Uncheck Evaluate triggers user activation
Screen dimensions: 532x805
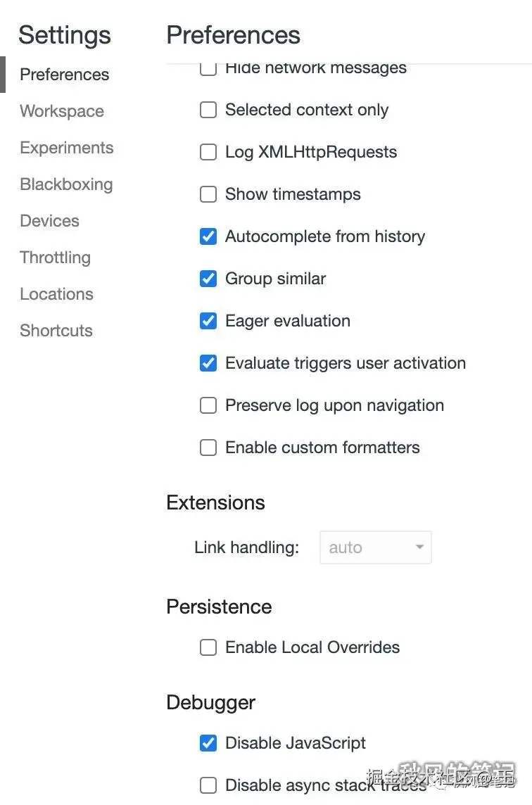click(208, 363)
